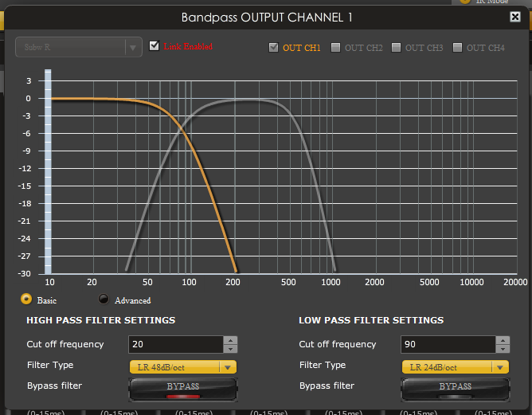Decrease low pass cut off frequency with down arrow
Screen dimensions: 532x415
(503, 349)
